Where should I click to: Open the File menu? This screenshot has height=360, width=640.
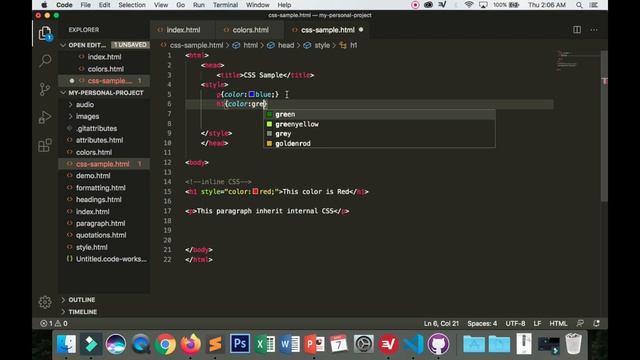(x=85, y=5)
